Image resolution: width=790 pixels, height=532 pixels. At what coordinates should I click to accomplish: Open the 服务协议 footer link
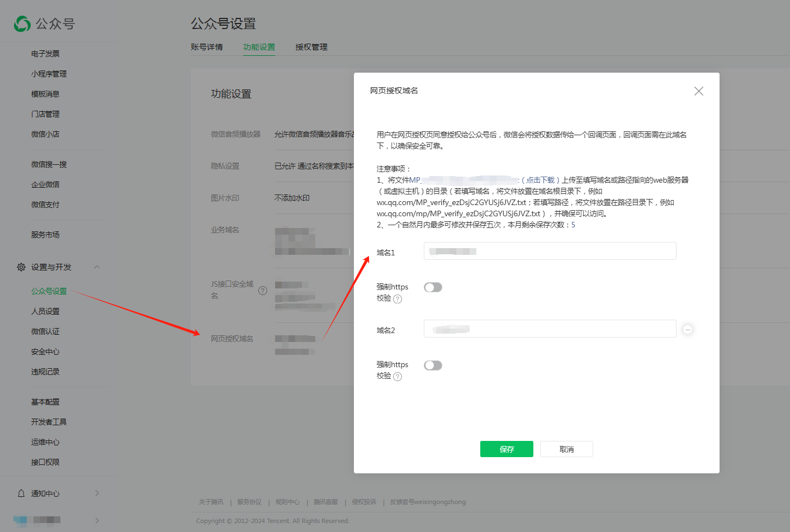tap(249, 502)
